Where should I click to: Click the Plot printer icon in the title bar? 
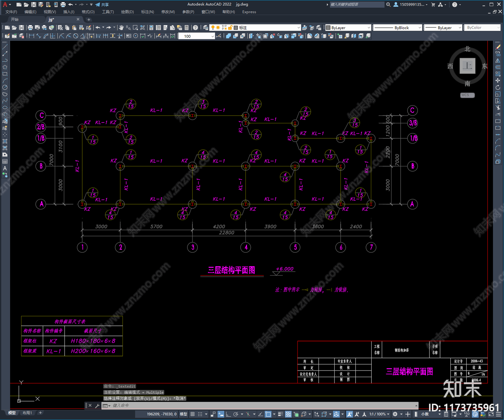63,4
